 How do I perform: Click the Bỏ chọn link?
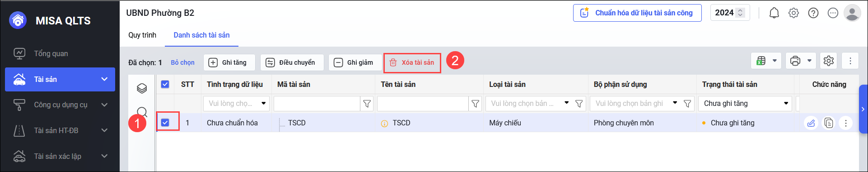coord(182,62)
